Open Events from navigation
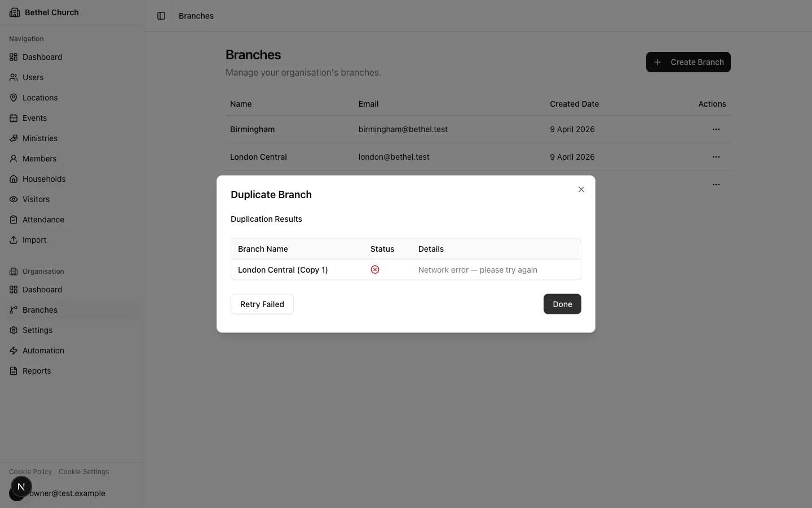The width and height of the screenshot is (812, 508). [72, 118]
